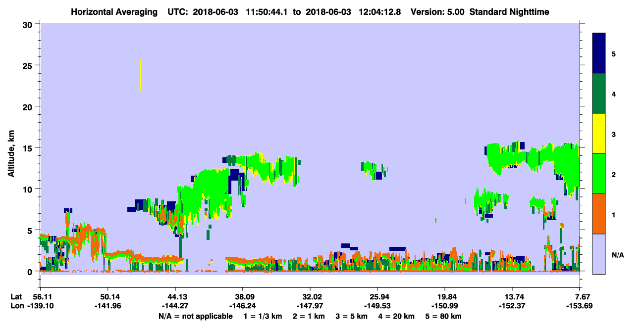This screenshot has width=644, height=330.
Task: Click 'Standard Nighttime' in the title
Action: pyautogui.click(x=509, y=12)
